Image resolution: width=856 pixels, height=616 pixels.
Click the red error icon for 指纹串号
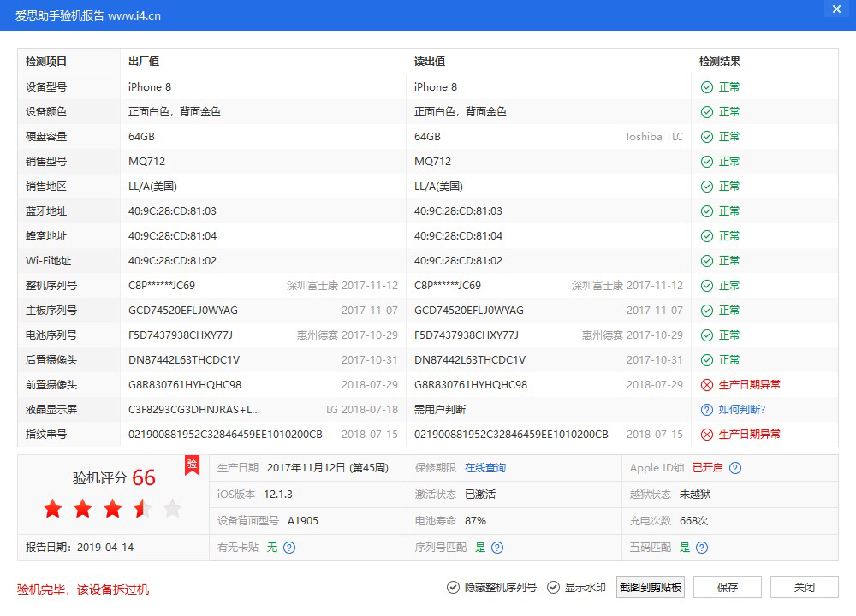707,435
